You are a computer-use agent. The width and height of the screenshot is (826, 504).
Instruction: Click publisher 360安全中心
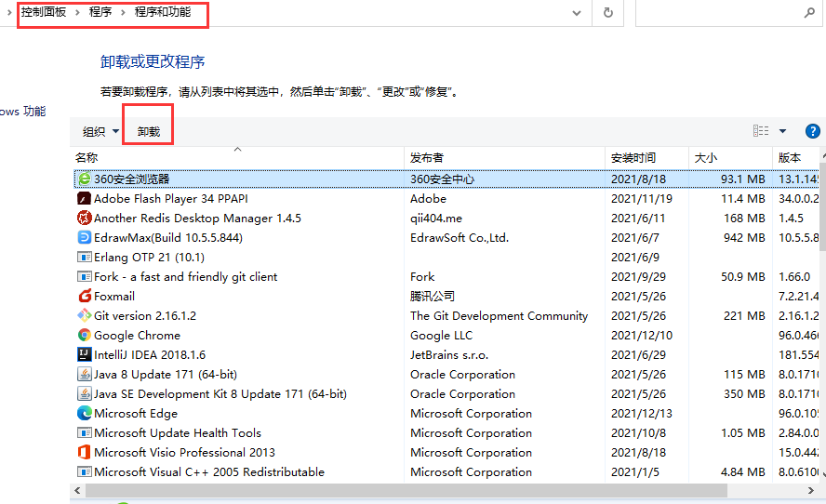(443, 179)
